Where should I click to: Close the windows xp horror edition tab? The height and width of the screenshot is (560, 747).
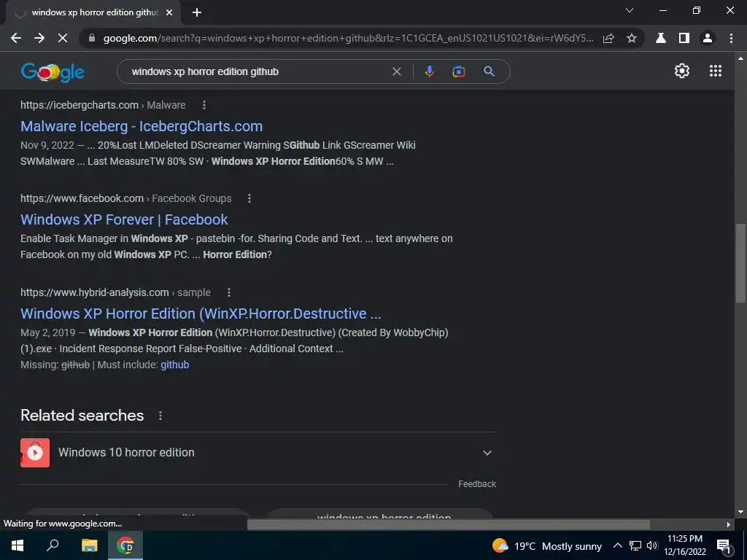coord(169,12)
